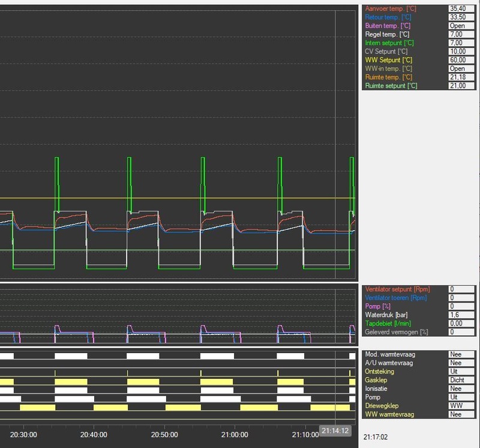Viewport: 480px width, 448px height.
Task: Click the Ventilator setpunt value field
Action: pos(461,289)
